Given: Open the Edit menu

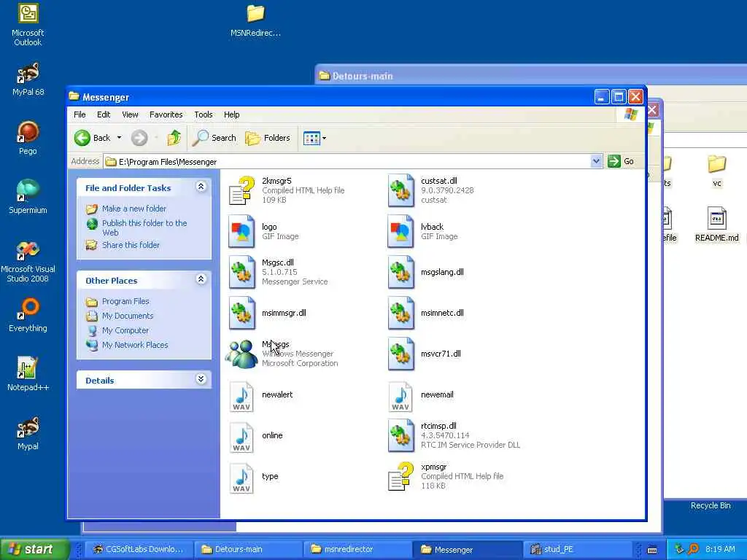Looking at the screenshot, I should click(104, 114).
